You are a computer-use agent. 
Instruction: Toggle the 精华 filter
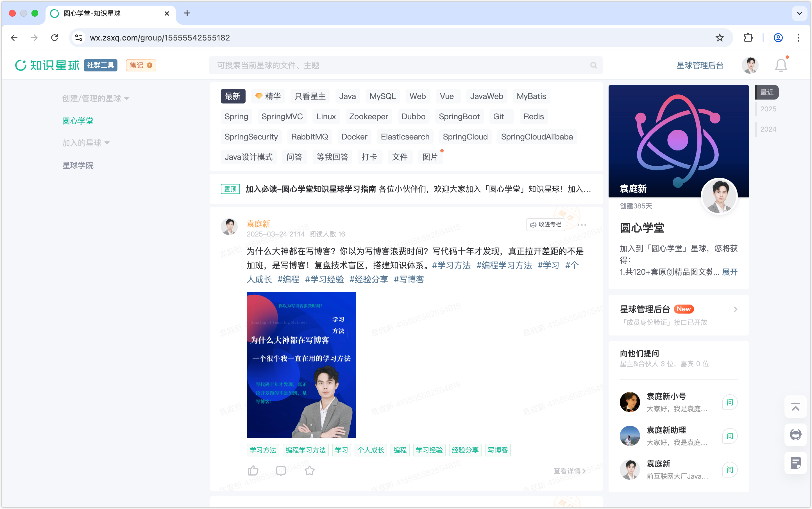268,96
